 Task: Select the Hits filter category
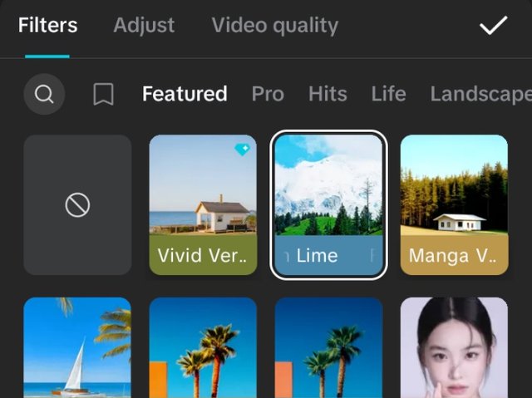(x=328, y=94)
